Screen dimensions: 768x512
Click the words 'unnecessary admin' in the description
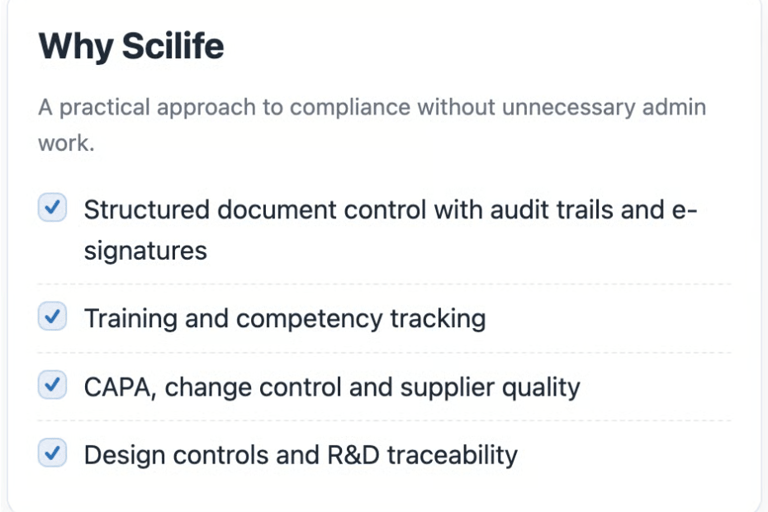coord(607,107)
